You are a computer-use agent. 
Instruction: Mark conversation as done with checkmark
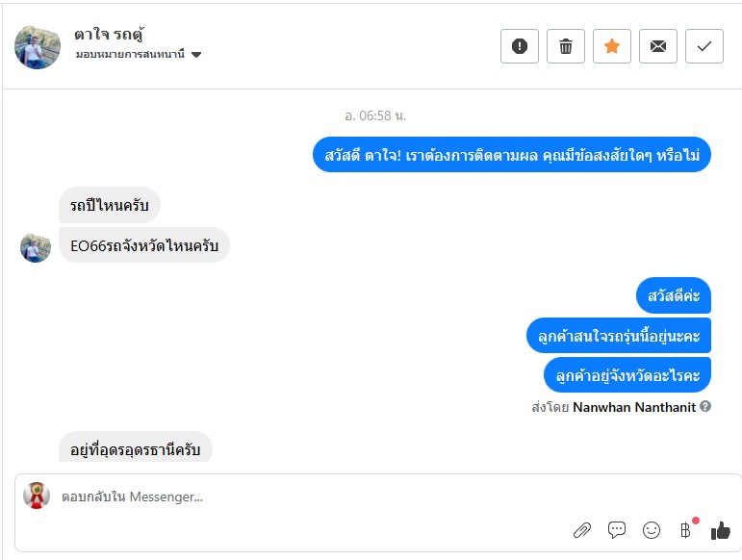[704, 46]
